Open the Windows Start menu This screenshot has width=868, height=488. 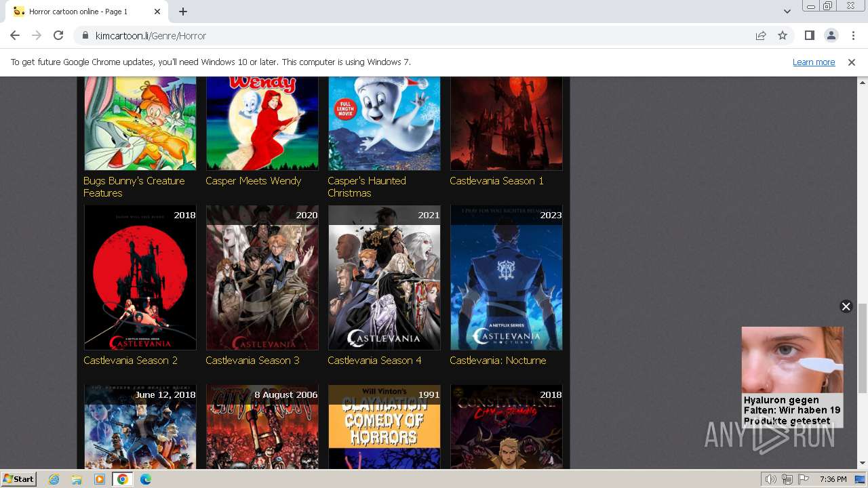point(19,479)
